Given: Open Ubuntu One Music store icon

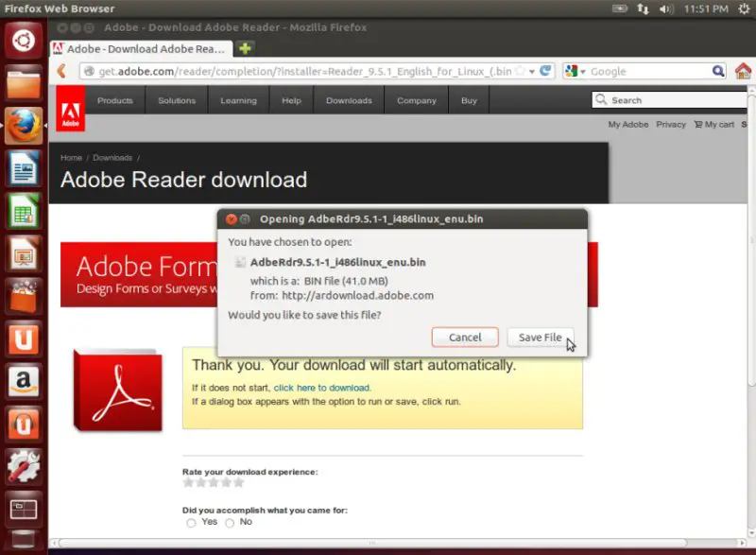Looking at the screenshot, I should coord(23,424).
